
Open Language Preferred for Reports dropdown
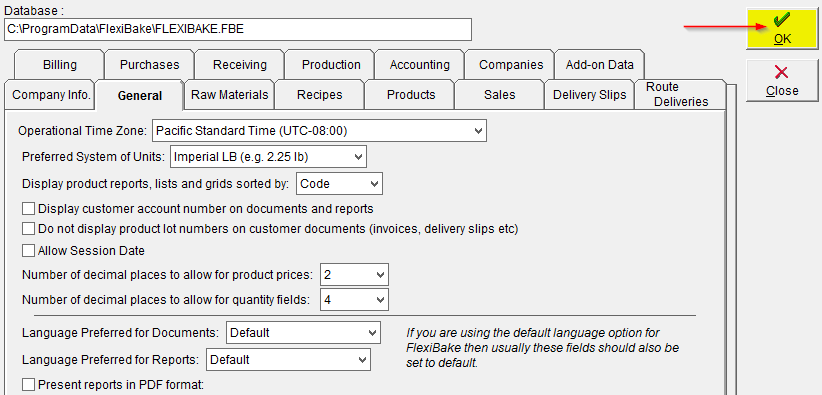[x=288, y=360]
